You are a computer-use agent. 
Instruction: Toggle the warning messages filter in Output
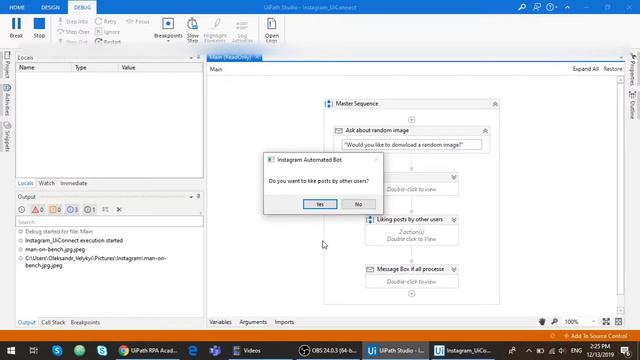pyautogui.click(x=55, y=209)
